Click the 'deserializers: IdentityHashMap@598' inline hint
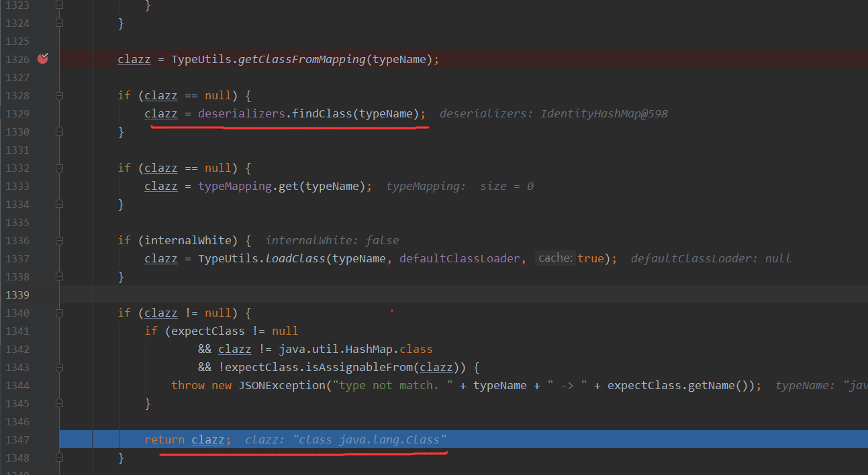Image resolution: width=868 pixels, height=475 pixels. coord(553,113)
